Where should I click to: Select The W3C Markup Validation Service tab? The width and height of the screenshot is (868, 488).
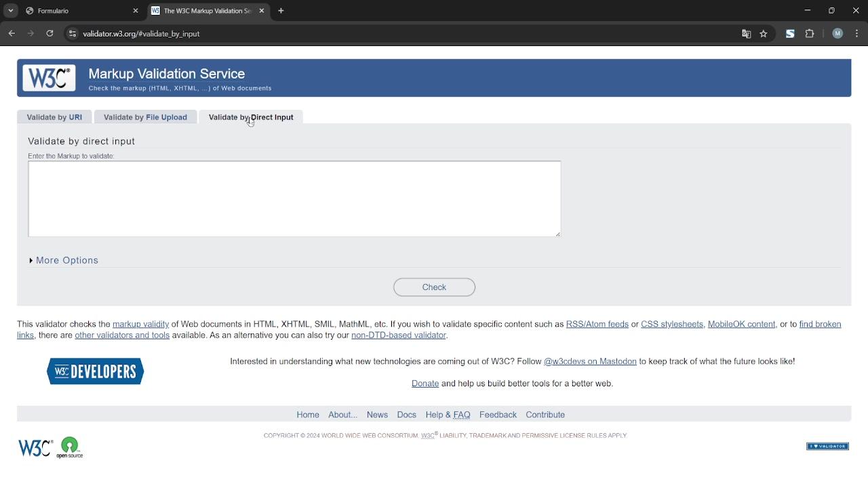[208, 11]
